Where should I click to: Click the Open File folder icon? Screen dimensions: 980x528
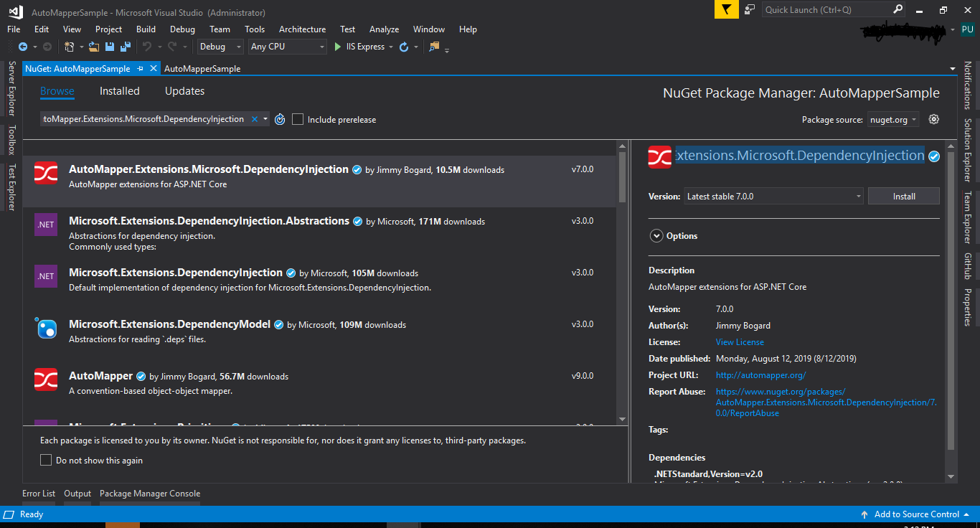point(94,47)
